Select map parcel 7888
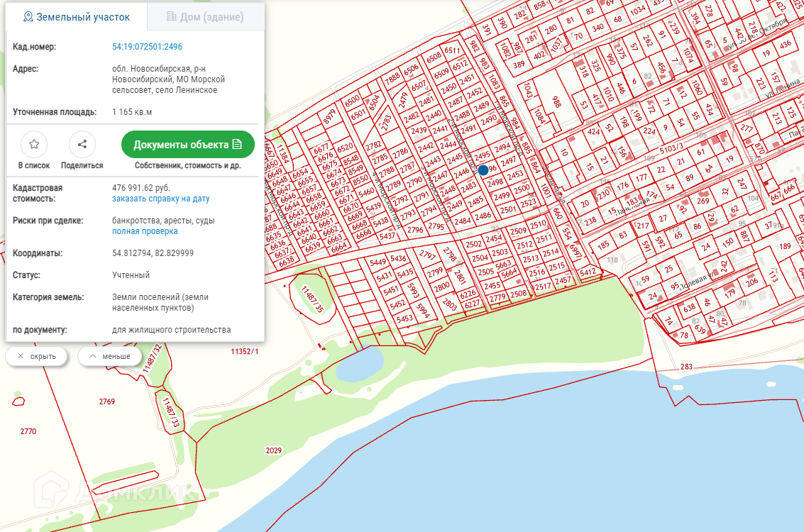The width and height of the screenshot is (804, 532). 392,79
